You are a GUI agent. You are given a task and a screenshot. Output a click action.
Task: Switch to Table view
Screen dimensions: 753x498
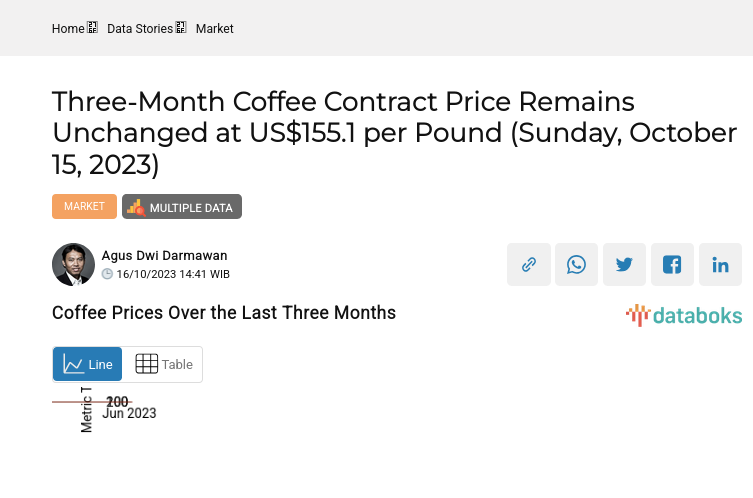tap(164, 364)
